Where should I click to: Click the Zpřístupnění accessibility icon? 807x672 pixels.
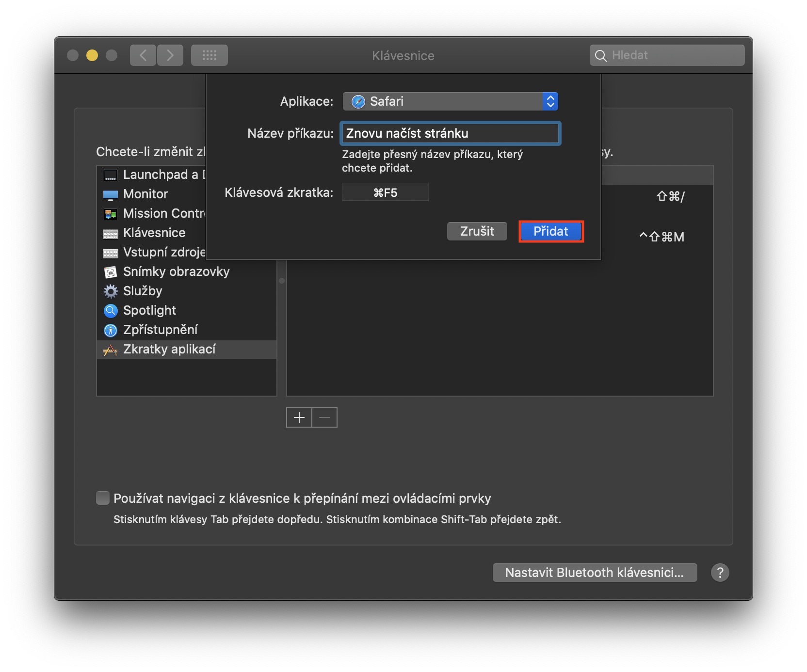click(x=111, y=330)
